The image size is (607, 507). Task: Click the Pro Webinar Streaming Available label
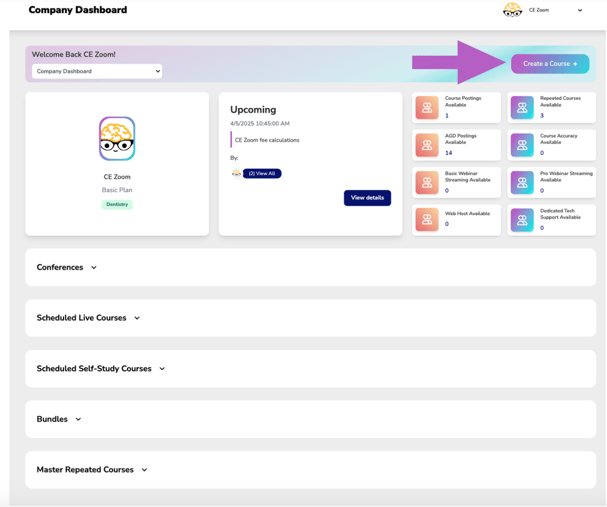(566, 176)
